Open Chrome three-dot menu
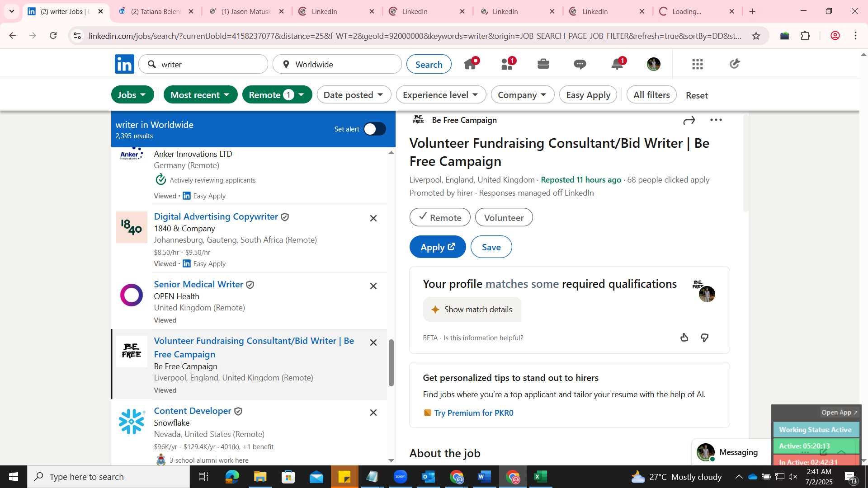 tap(855, 36)
